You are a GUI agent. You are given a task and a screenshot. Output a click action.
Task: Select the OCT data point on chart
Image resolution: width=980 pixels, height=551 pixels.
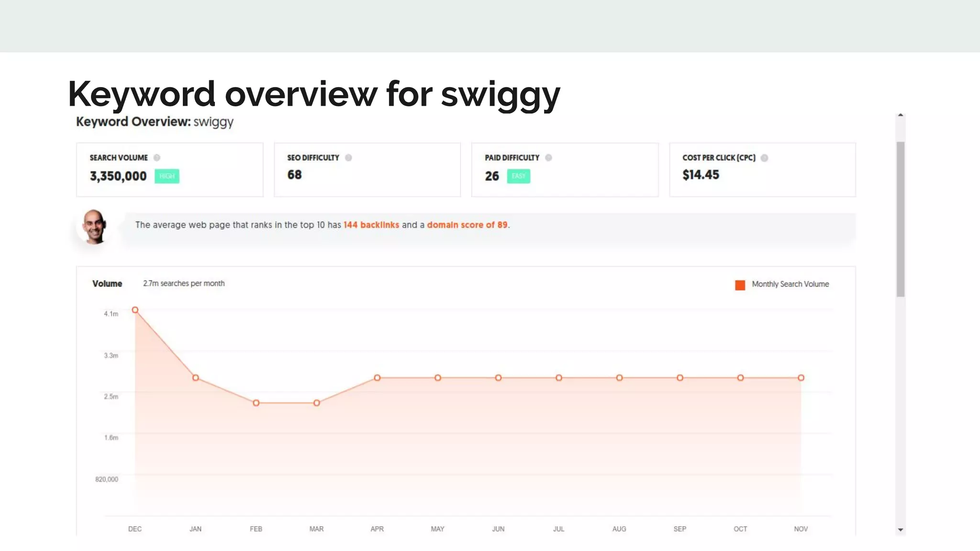[740, 378]
